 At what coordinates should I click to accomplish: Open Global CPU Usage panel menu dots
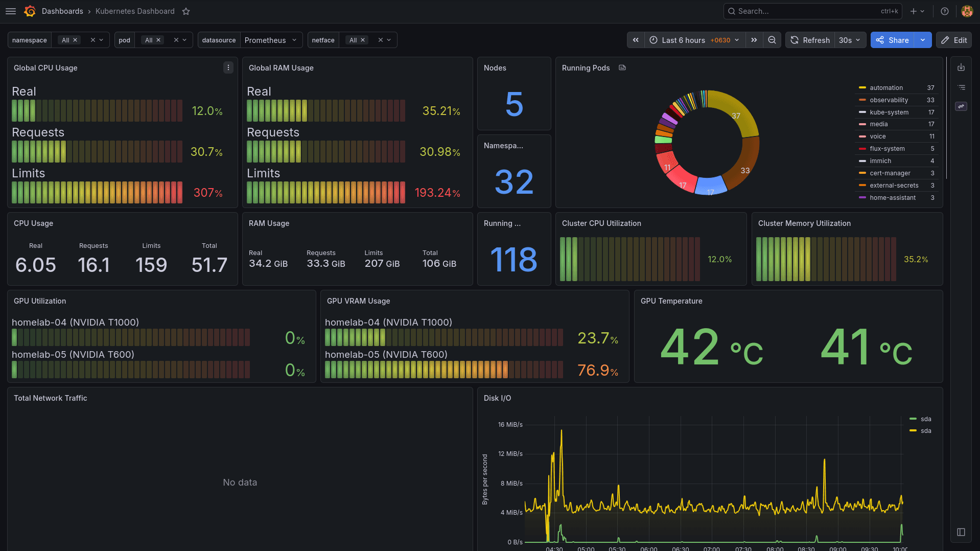tap(228, 67)
